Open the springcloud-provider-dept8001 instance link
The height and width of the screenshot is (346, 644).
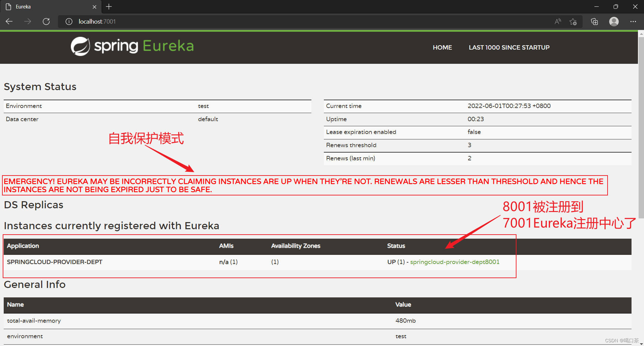click(x=455, y=262)
